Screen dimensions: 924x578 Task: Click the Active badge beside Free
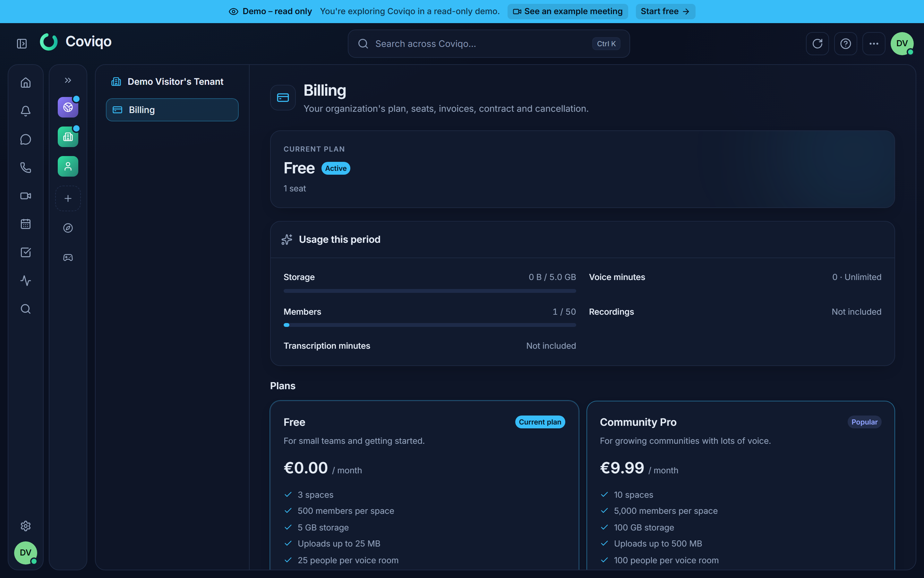pyautogui.click(x=336, y=168)
